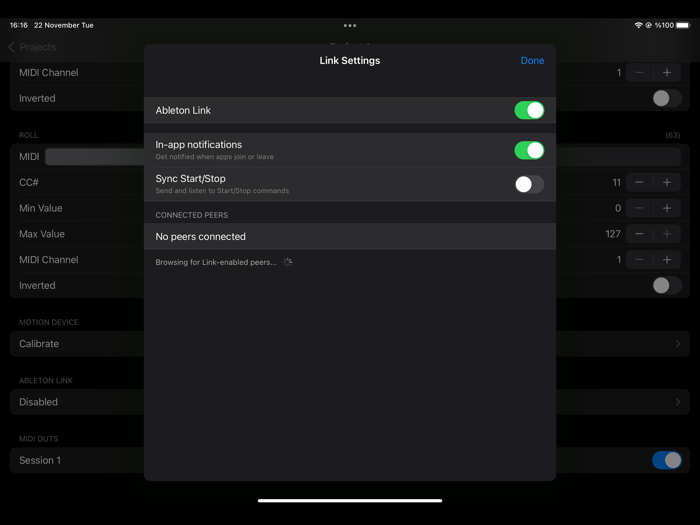Increase the Min Value stepper

[x=667, y=208]
